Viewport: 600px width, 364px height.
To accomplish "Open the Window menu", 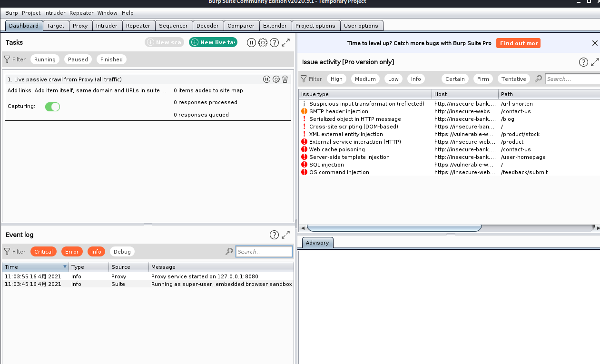I will [x=108, y=13].
